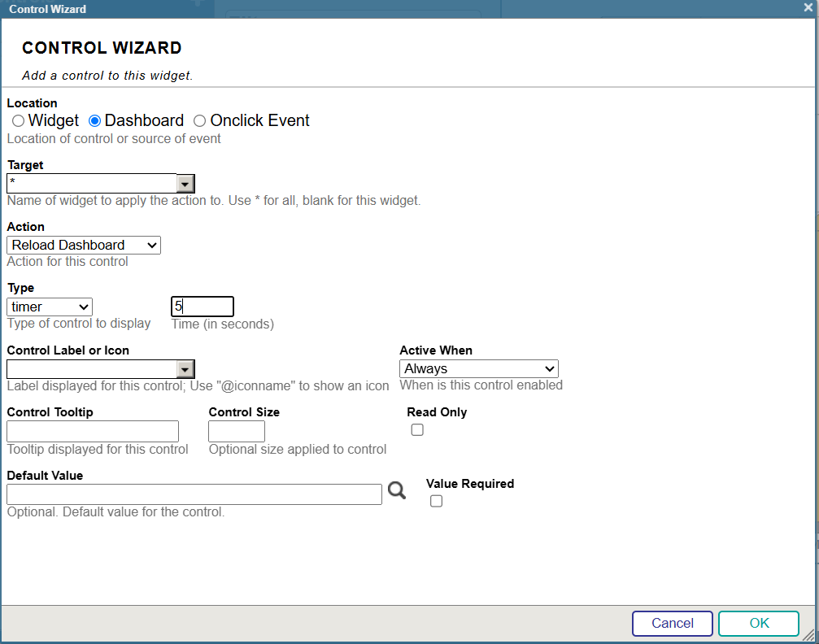The width and height of the screenshot is (819, 644).
Task: Click into the Control Size field
Action: (237, 431)
